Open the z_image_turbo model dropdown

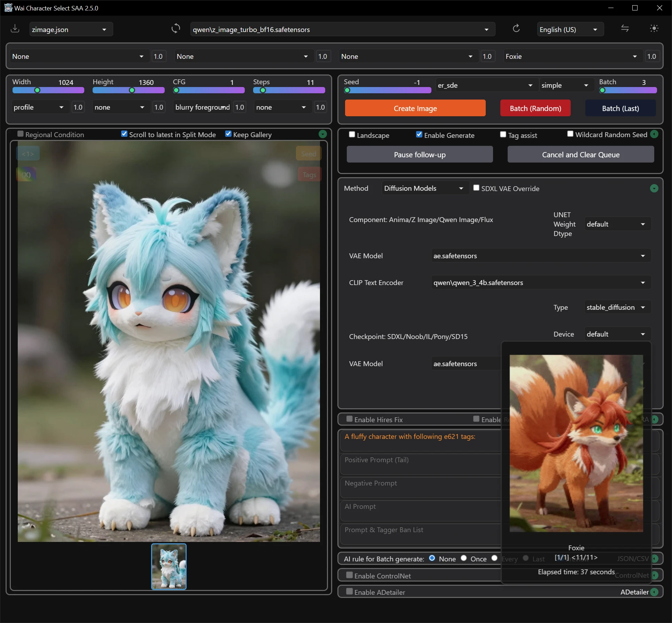point(343,30)
